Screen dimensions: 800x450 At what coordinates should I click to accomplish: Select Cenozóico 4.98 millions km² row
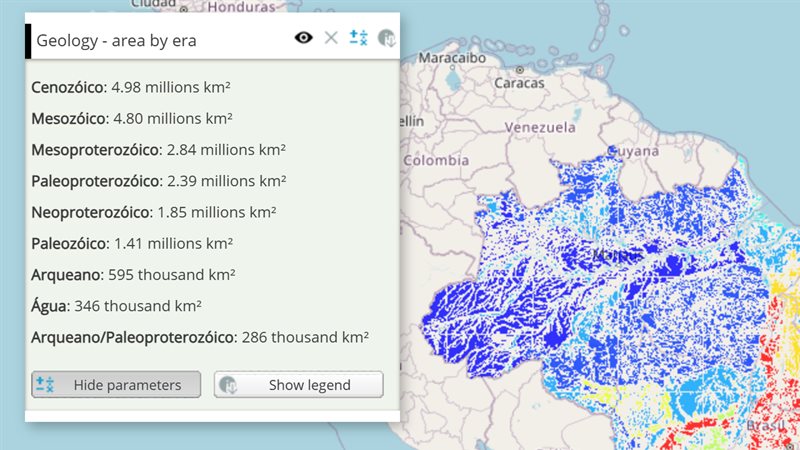(x=131, y=87)
